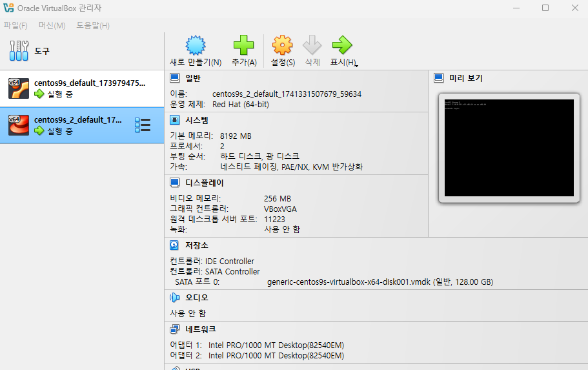Image resolution: width=588 pixels, height=370 pixels.
Task: Click the acceleration value 네스티드 페이징, PAE/NX
Action: click(291, 167)
